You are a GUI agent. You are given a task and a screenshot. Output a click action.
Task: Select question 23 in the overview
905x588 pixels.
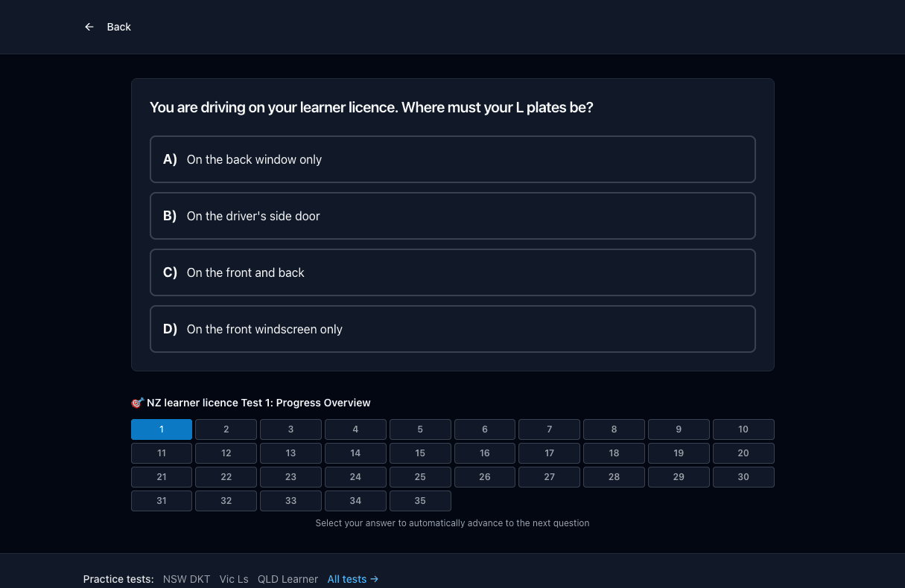[x=290, y=477]
